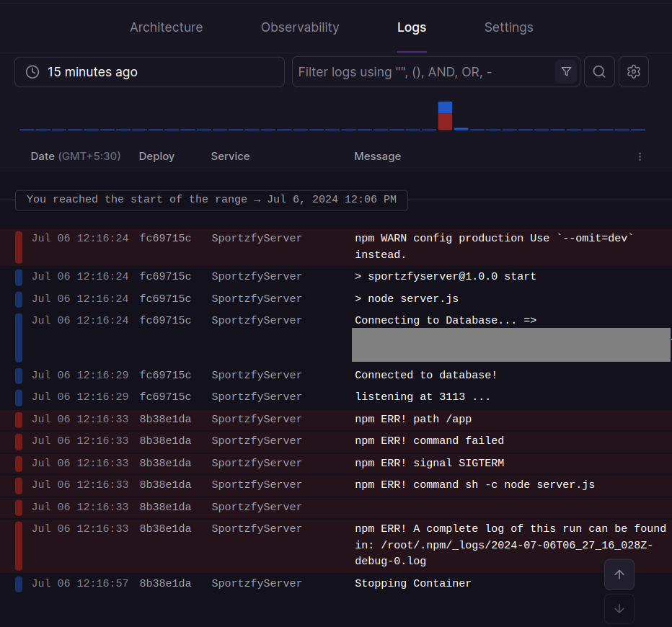The width and height of the screenshot is (672, 627).
Task: Click the magnifier search button
Action: pos(599,71)
